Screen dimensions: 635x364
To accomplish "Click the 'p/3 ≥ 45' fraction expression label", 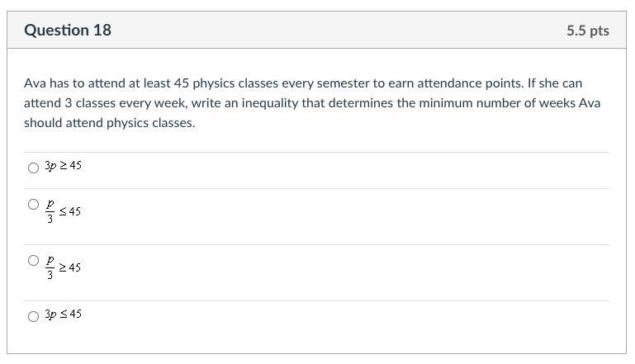I will click(64, 267).
